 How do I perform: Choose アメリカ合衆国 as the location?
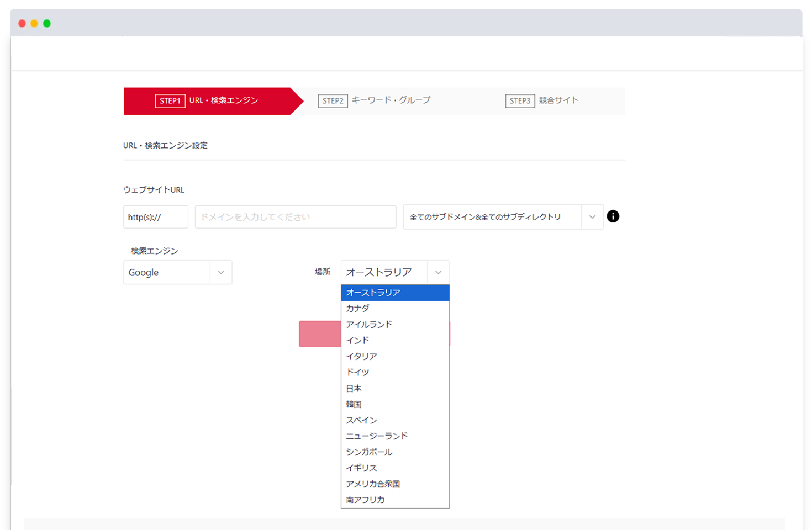[x=395, y=484]
